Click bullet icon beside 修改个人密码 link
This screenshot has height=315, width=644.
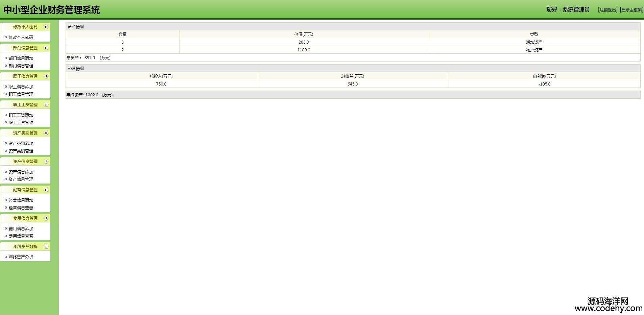click(x=6, y=37)
